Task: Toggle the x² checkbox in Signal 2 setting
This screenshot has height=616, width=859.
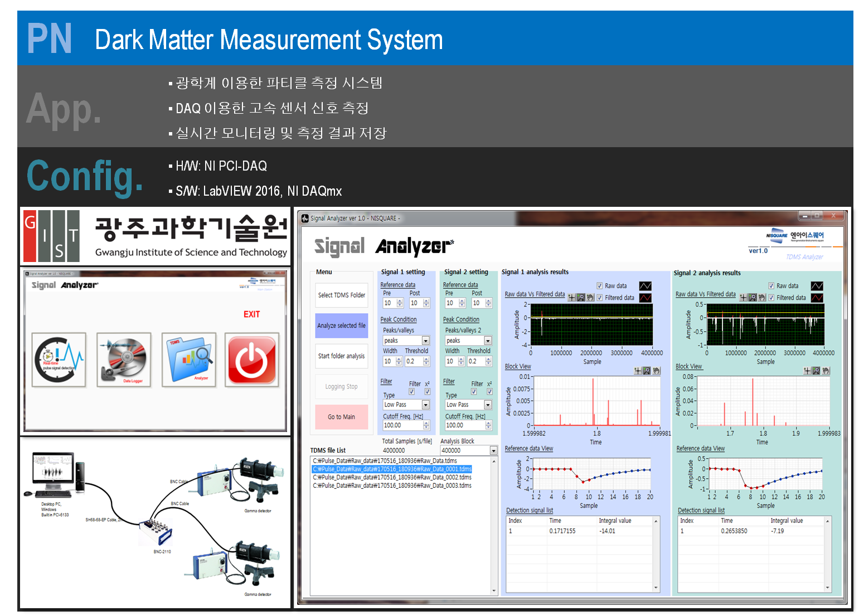Action: [x=490, y=392]
